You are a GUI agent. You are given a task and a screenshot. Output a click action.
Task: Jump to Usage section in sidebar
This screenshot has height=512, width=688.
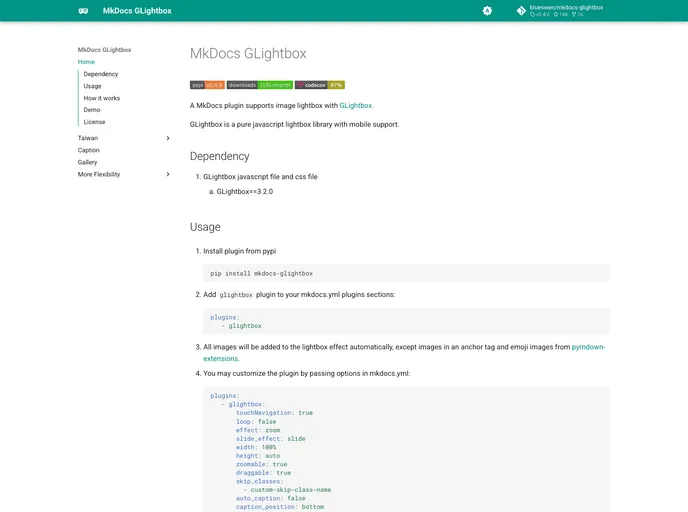(x=93, y=86)
